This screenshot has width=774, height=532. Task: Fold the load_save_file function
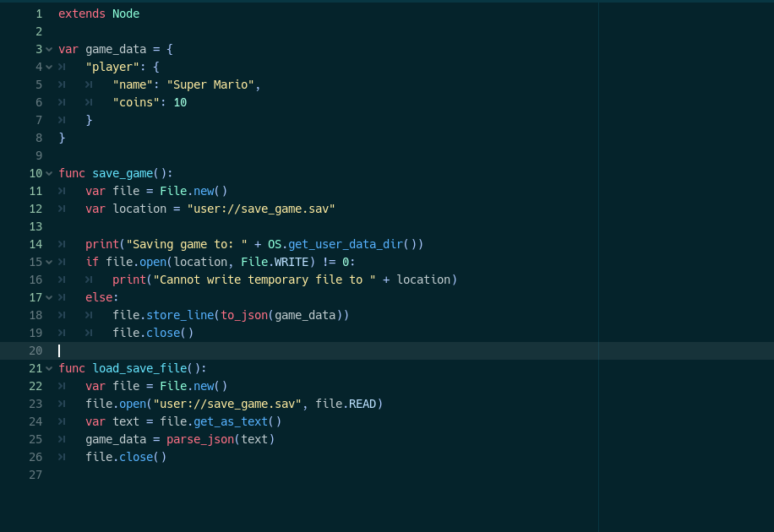[49, 368]
